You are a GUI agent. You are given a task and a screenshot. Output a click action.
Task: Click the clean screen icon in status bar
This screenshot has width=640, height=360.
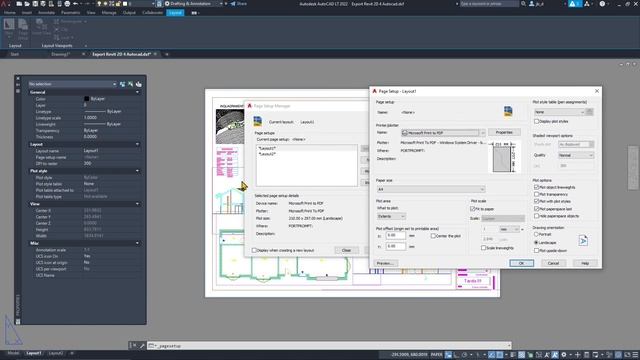pos(627,355)
